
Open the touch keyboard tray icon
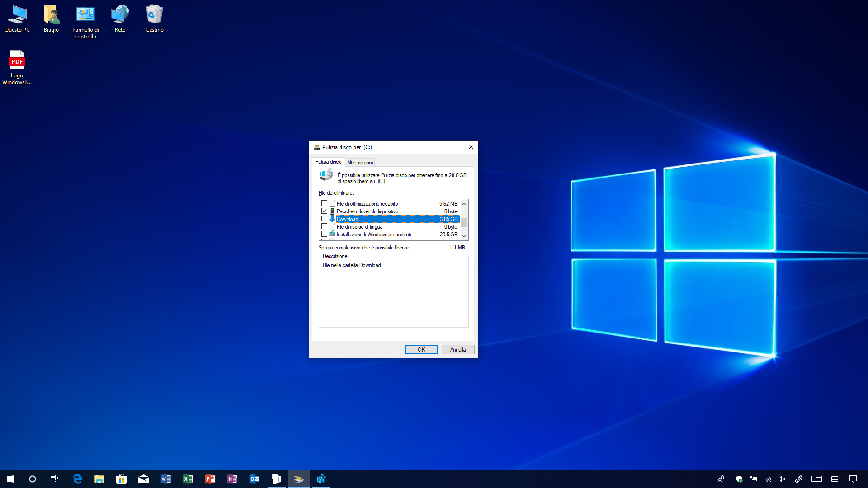tap(816, 479)
